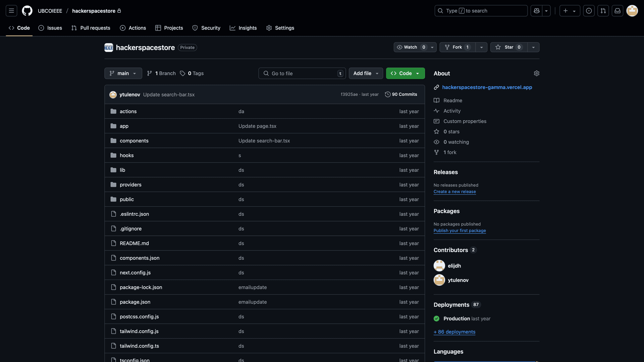This screenshot has width=644, height=362.
Task: Open the components folder
Action: tap(134, 141)
